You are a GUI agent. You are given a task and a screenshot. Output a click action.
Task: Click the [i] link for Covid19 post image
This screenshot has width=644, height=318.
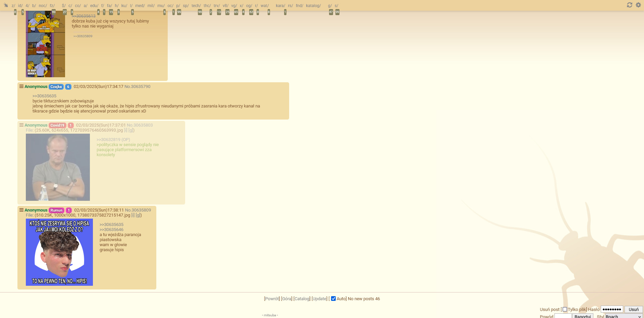[126, 130]
